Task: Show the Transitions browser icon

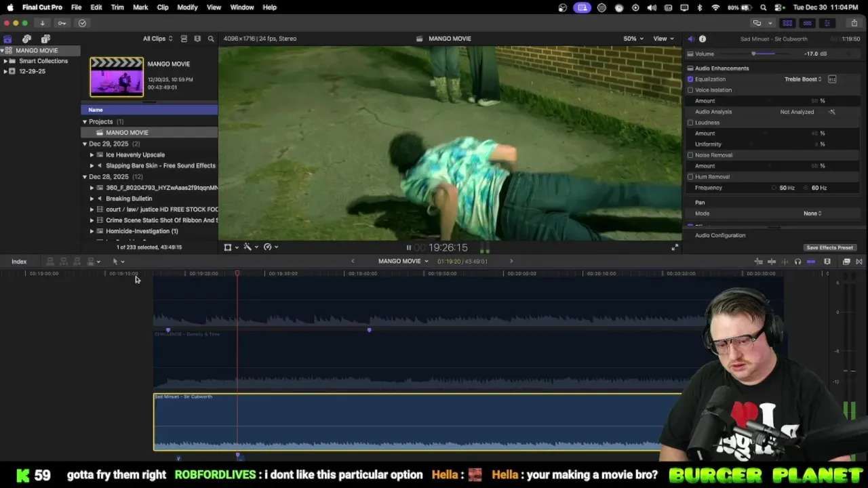Action: tap(859, 262)
